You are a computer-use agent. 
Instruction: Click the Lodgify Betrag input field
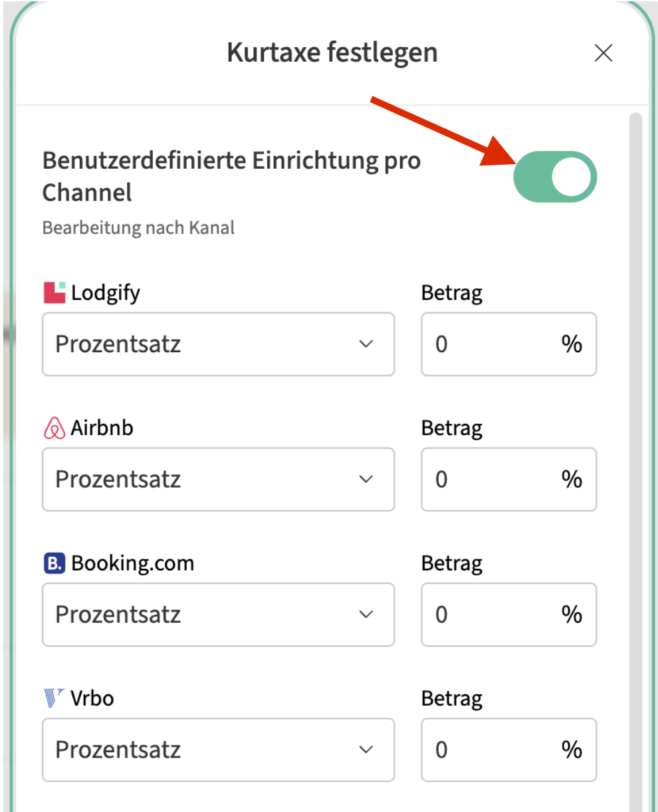(x=492, y=344)
